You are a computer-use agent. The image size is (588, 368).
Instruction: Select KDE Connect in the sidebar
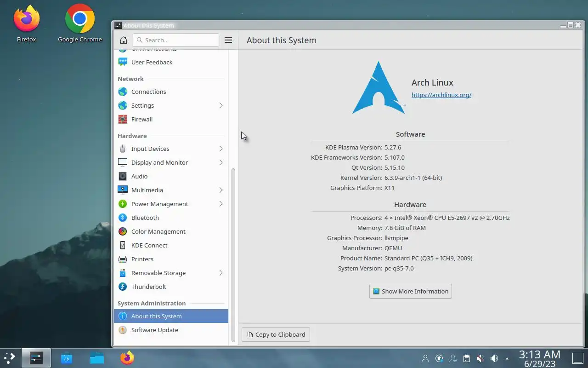point(171,245)
